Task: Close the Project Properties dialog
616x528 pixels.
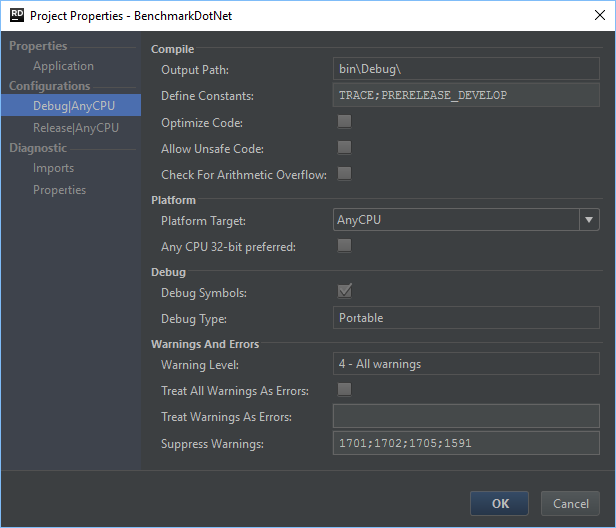Action: coord(600,15)
